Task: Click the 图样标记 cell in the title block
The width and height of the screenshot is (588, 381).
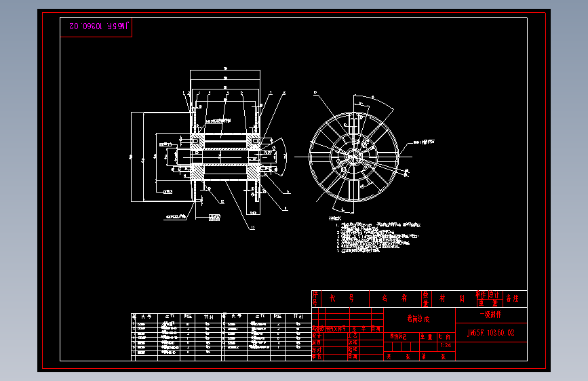Action: 398,337
